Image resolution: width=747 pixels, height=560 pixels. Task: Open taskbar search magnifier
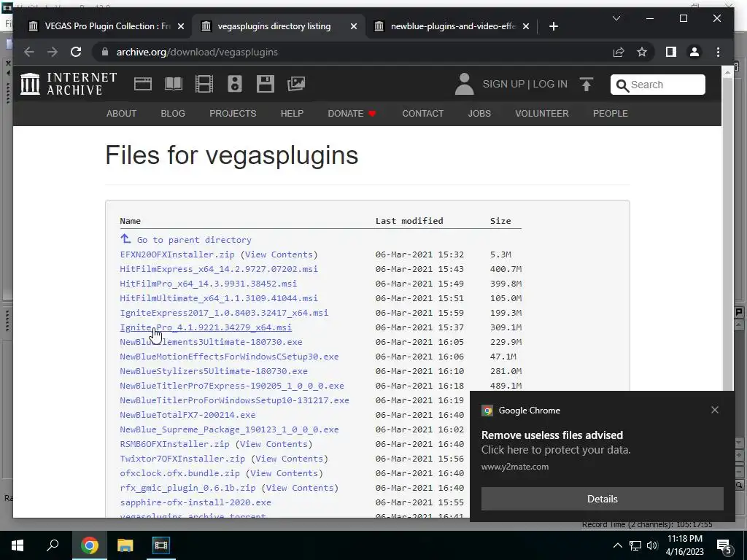[x=53, y=545]
